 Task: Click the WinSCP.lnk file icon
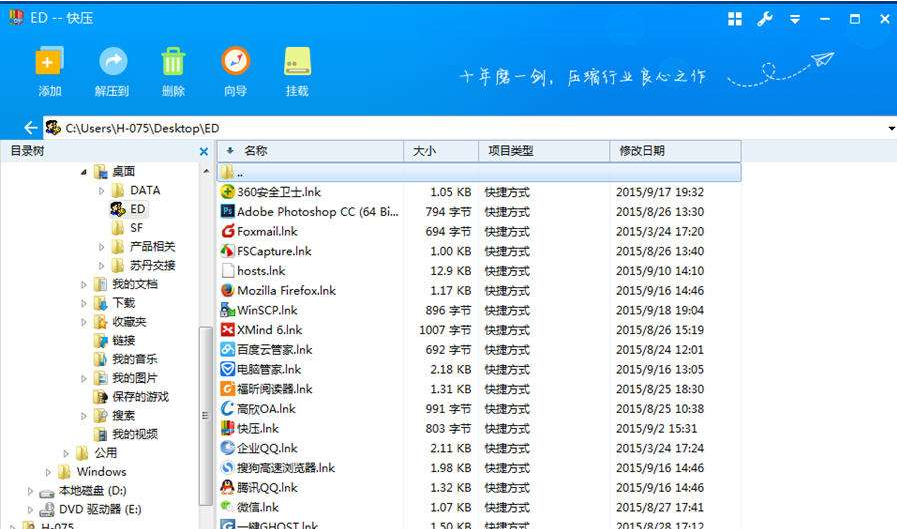[228, 311]
